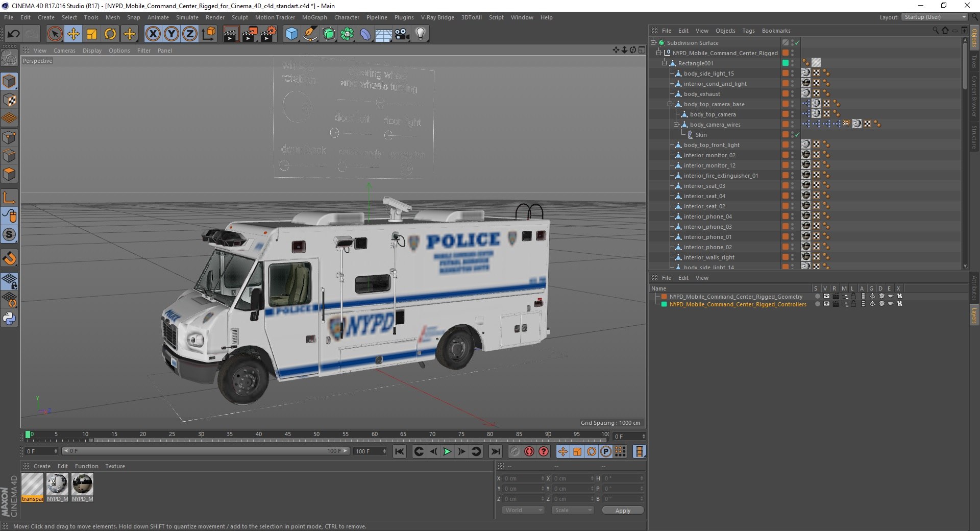980x531 pixels.
Task: Toggle Z axis lock
Action: (190, 34)
